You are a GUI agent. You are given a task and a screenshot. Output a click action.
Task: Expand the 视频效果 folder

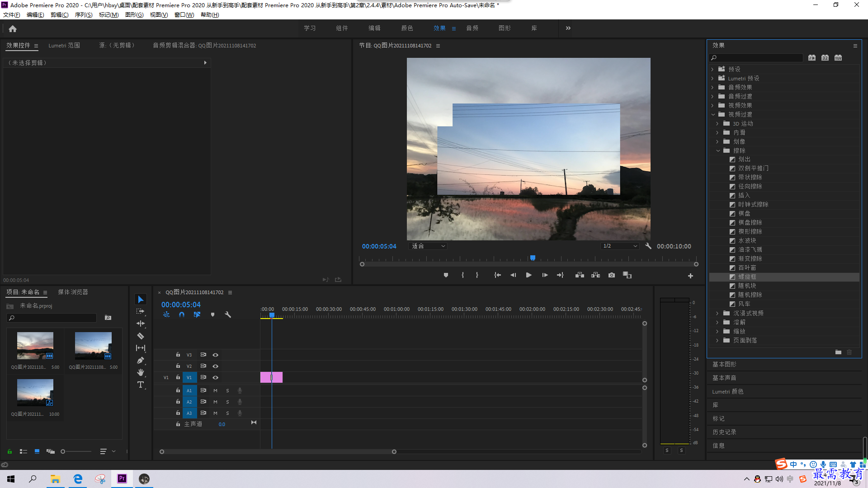712,106
